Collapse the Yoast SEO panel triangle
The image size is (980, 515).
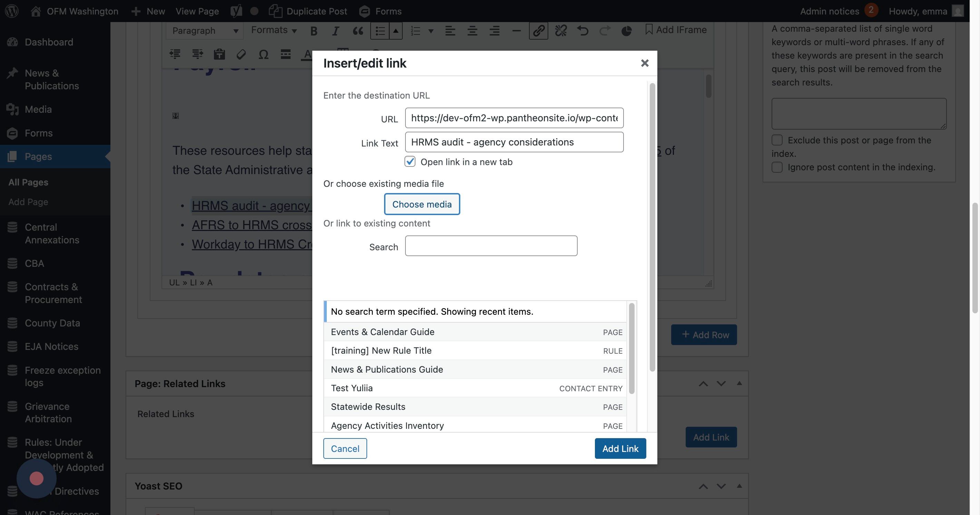point(739,486)
